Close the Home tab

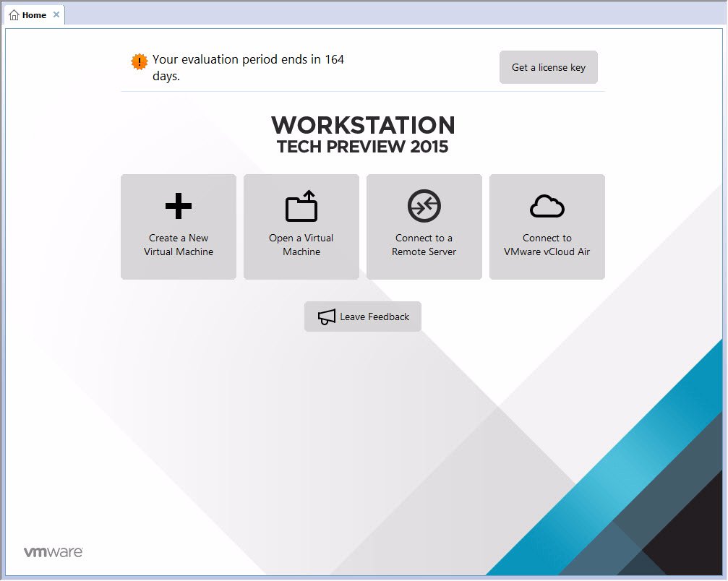click(56, 14)
